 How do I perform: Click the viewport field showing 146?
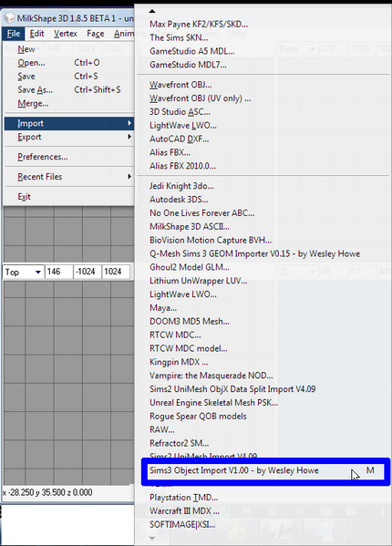tap(59, 272)
